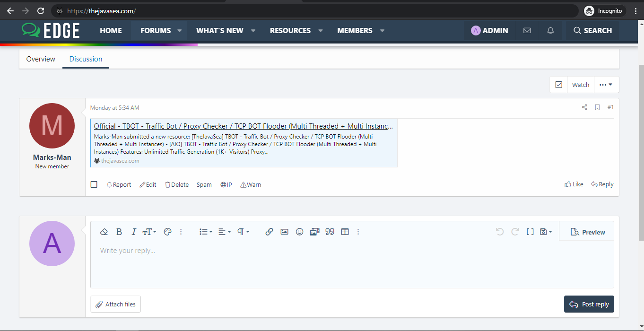The height and width of the screenshot is (331, 644).
Task: Toggle BB code mode brackets
Action: tap(530, 232)
